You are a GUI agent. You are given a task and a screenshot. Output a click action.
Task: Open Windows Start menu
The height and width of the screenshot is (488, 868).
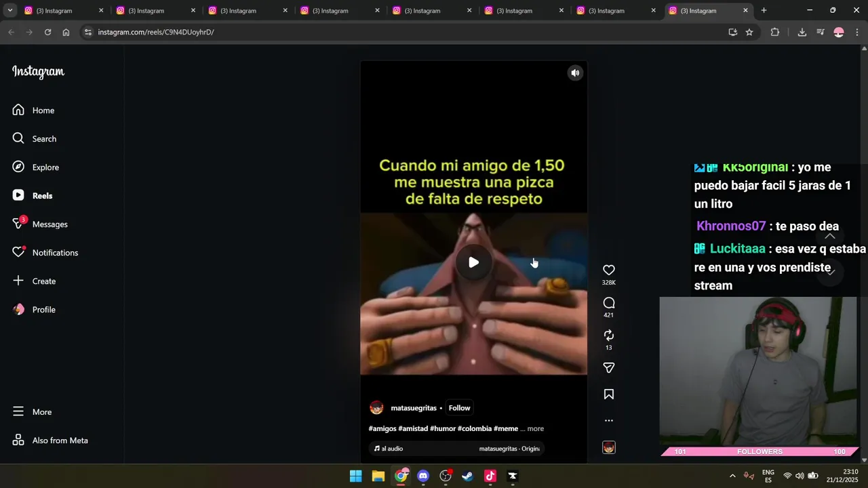coord(355,476)
